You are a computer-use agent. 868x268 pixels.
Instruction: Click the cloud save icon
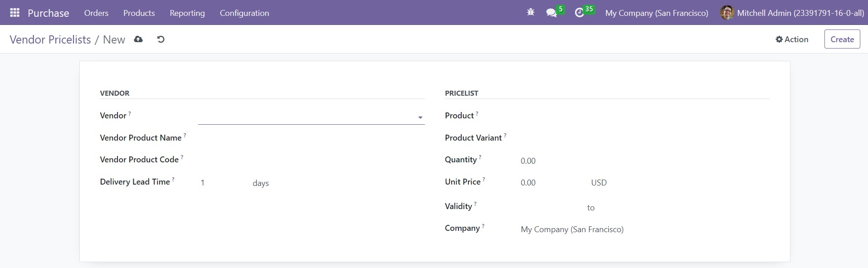(x=138, y=39)
